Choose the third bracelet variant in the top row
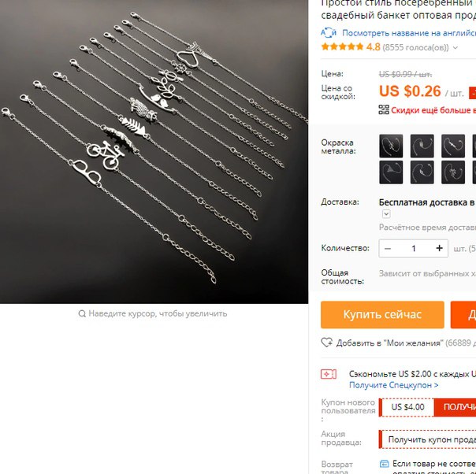 point(453,146)
